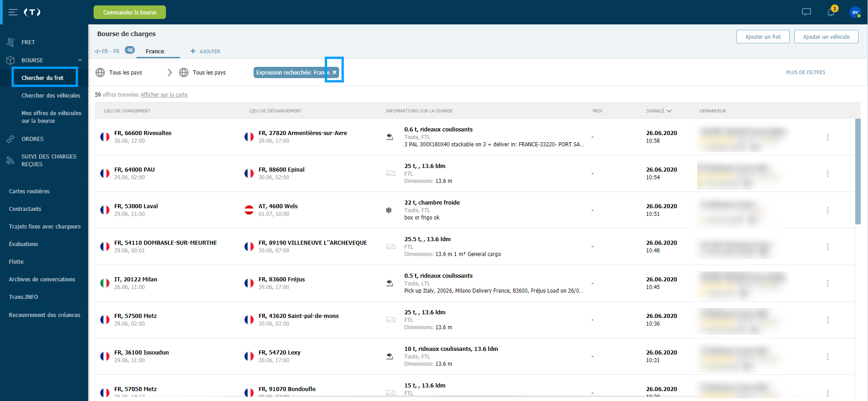The height and width of the screenshot is (401, 868).
Task: Open Flotte in sidebar
Action: click(16, 261)
